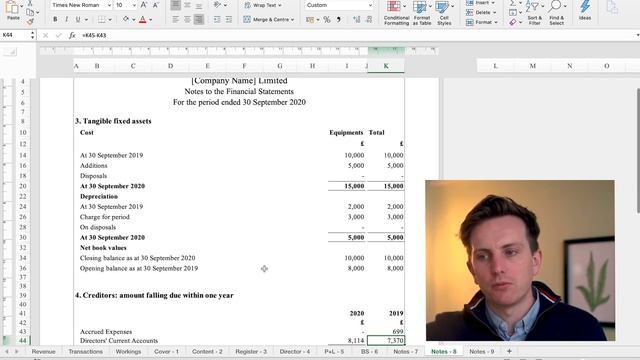Switch to the Notes - 9 sheet tab

(x=482, y=351)
